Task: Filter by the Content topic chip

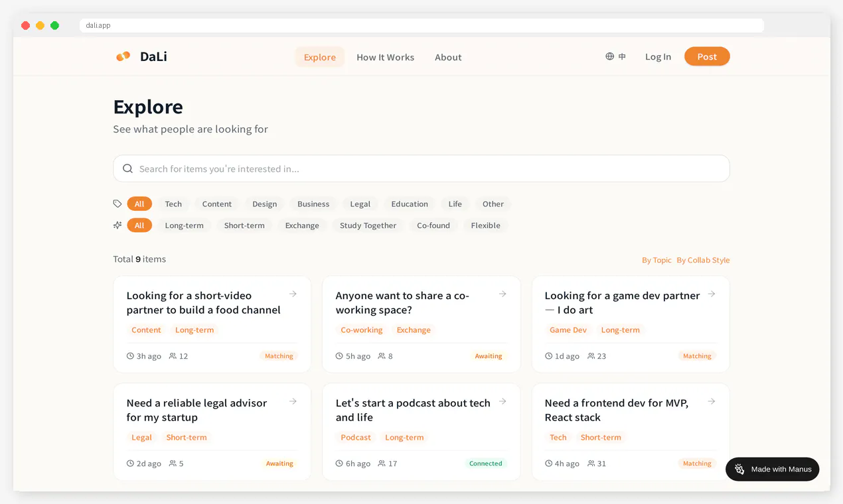Action: 217,204
